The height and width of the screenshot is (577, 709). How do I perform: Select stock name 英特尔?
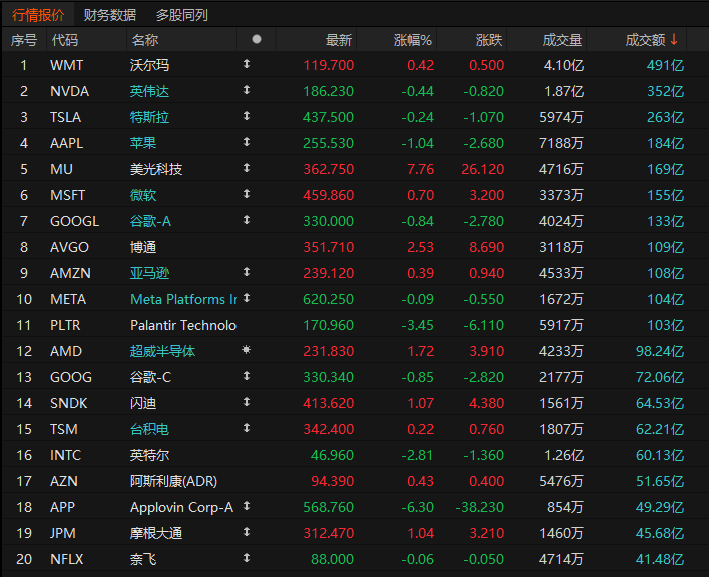point(149,455)
